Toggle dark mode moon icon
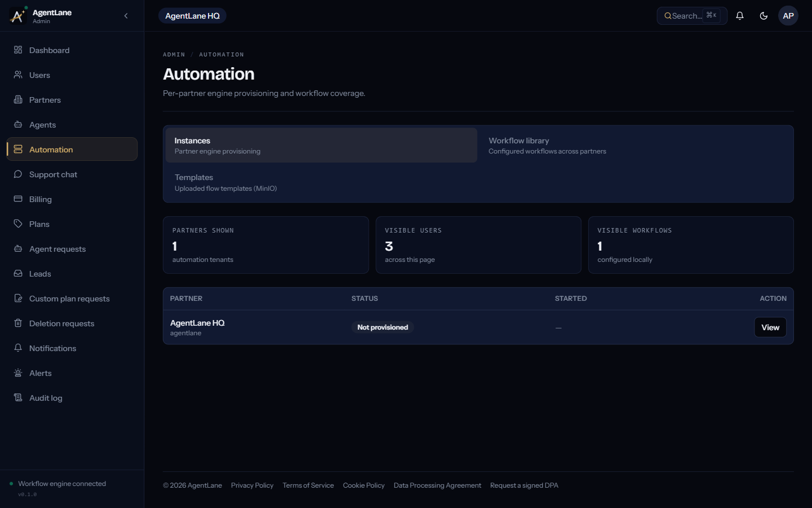This screenshot has height=508, width=812. point(764,16)
